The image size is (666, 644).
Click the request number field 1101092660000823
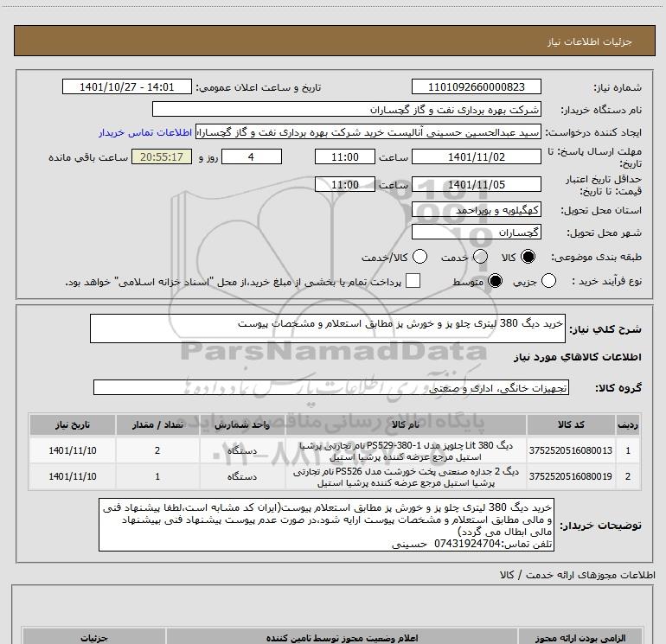(x=476, y=87)
